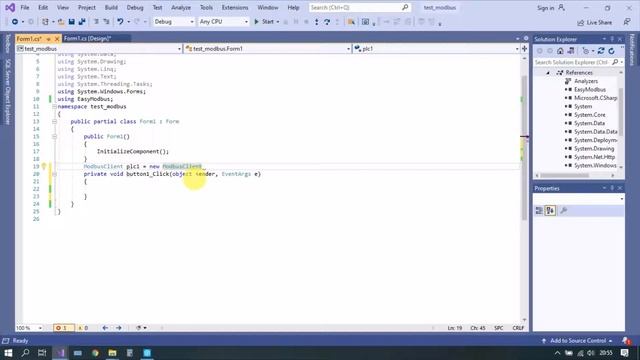
Task: Select System.Net.Http reference
Action: coord(594,157)
